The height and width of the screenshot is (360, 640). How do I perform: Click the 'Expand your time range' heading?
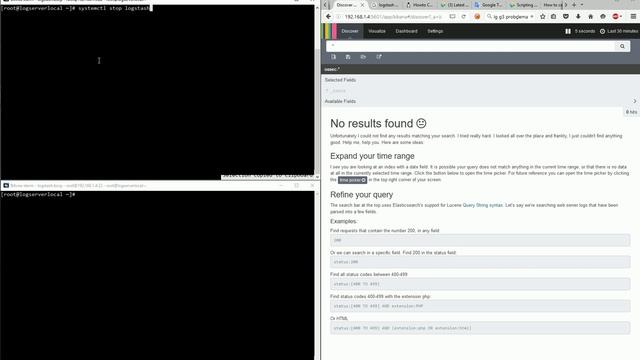tap(372, 156)
